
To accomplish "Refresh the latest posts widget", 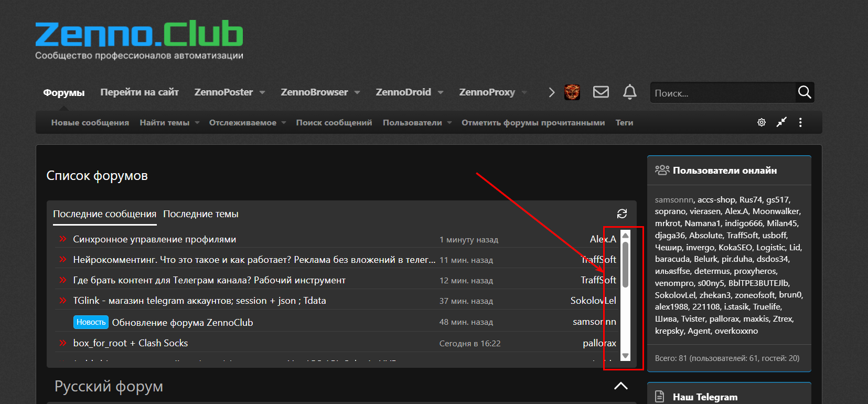I will [x=622, y=214].
